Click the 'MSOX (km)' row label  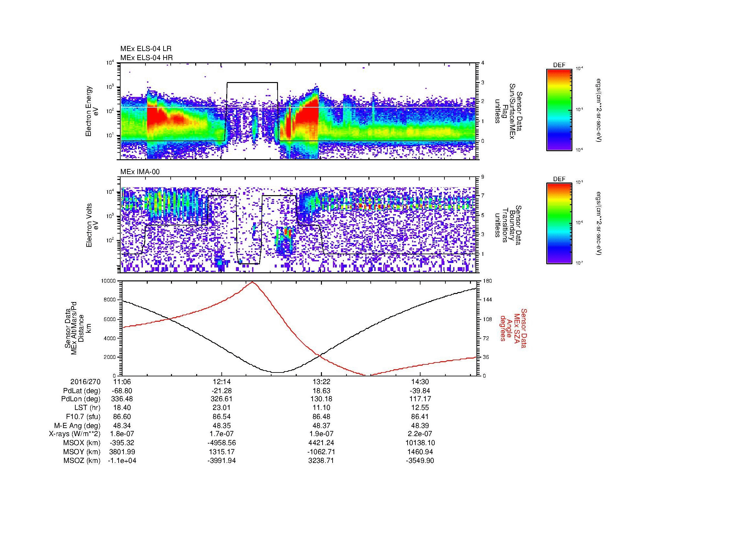[82, 443]
